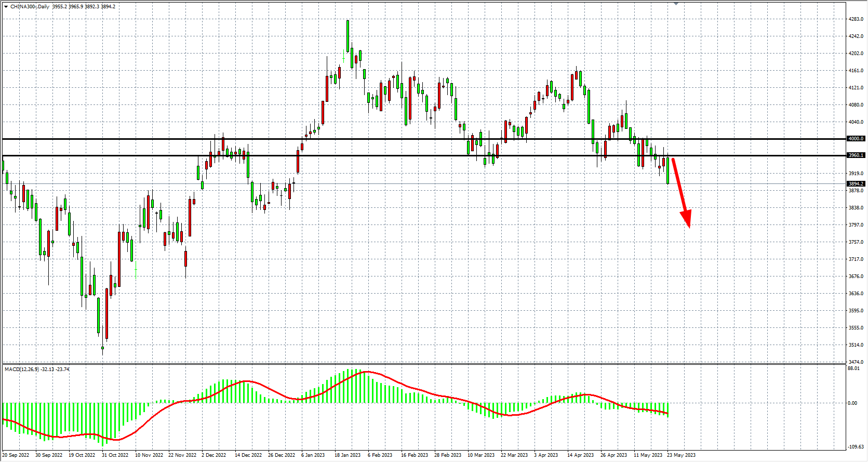Click the MACD -109.63 scale value
This screenshot has height=462, width=868.
(x=855, y=447)
